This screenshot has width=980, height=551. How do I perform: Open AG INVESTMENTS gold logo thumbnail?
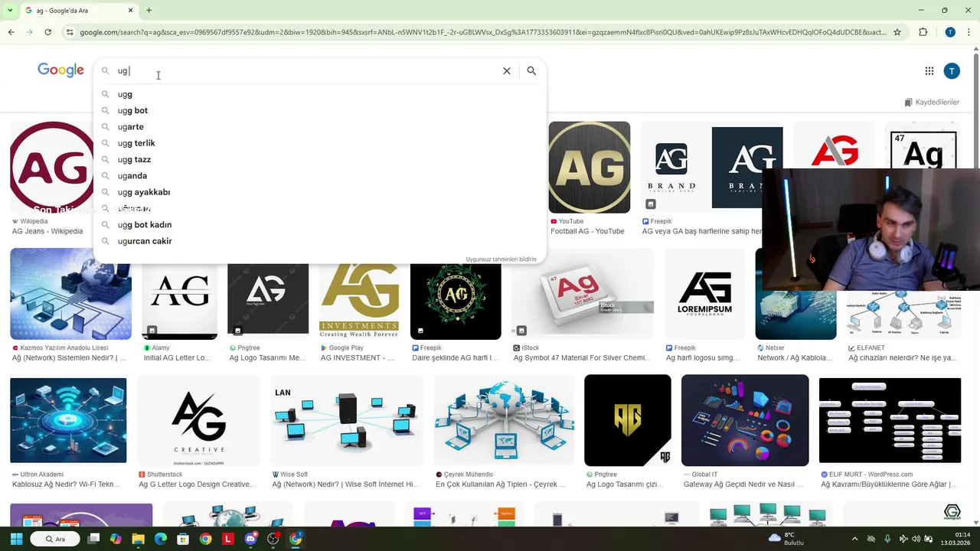tap(359, 300)
